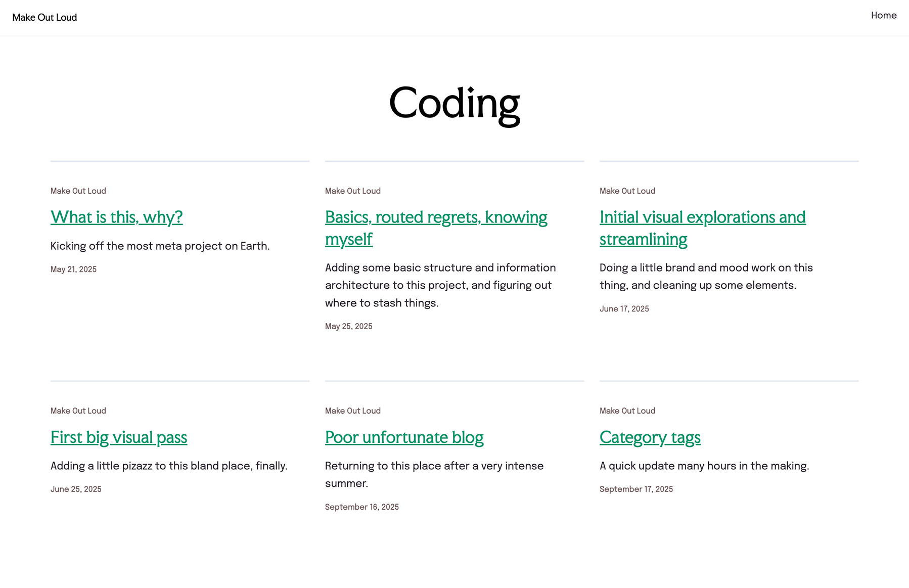Read "Initial visual explorations and streamlining" post

(702, 217)
